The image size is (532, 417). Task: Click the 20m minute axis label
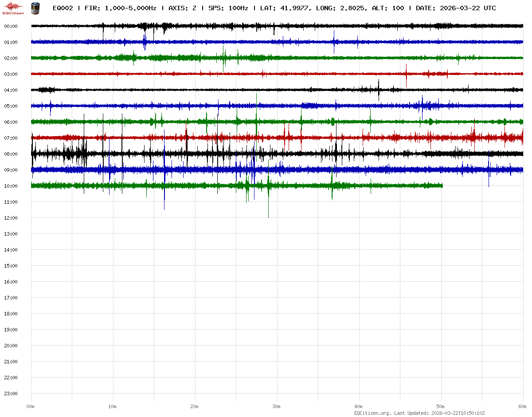point(195,406)
